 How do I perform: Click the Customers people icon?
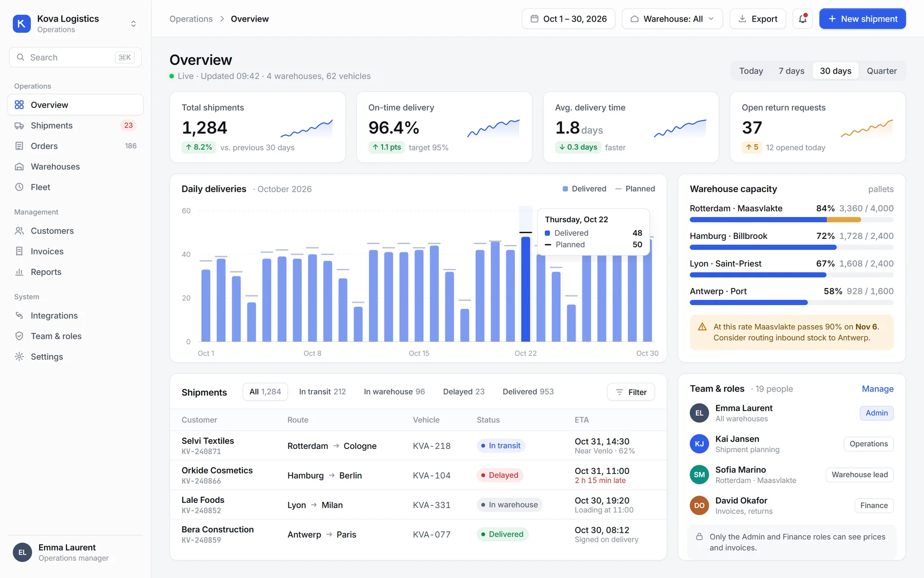19,231
